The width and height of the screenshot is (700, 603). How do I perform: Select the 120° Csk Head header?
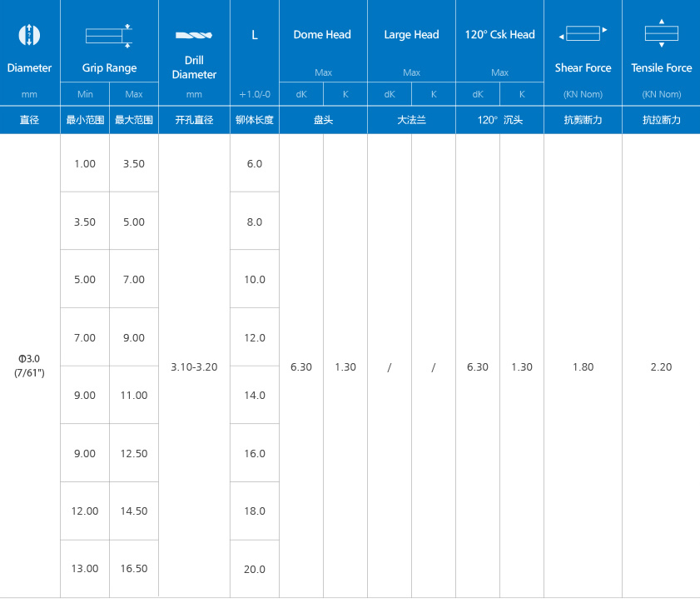pyautogui.click(x=499, y=35)
